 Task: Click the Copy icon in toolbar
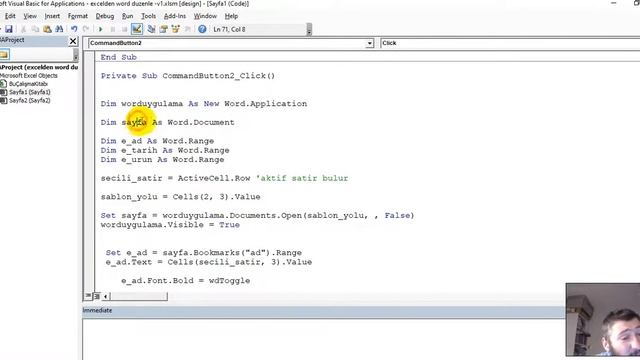[x=36, y=29]
